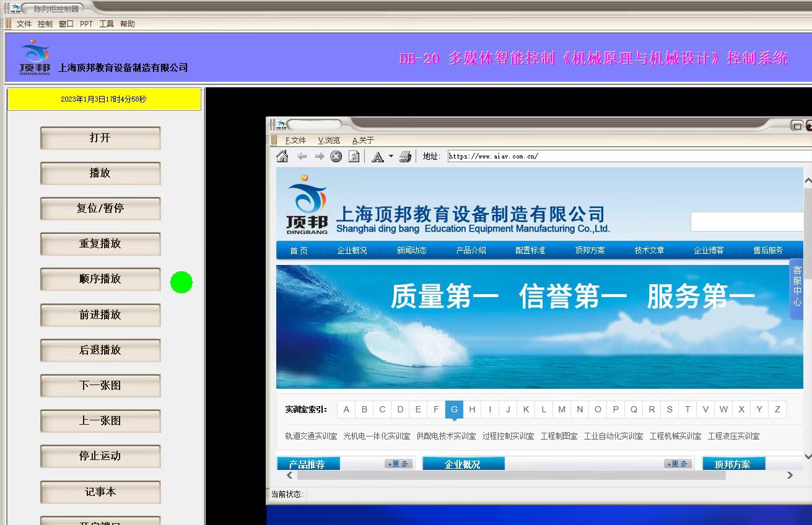The image size is (812, 525).
Task: Open the PPT menu
Action: click(86, 24)
